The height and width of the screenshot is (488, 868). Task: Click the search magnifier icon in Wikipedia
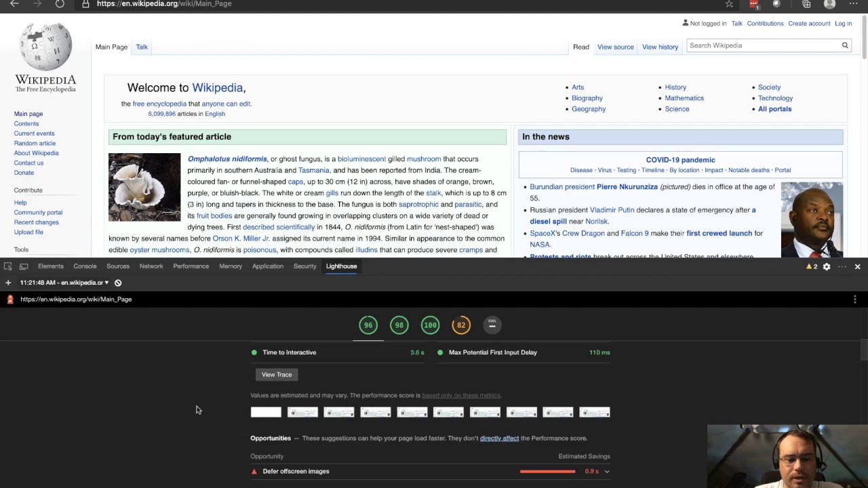tap(845, 45)
